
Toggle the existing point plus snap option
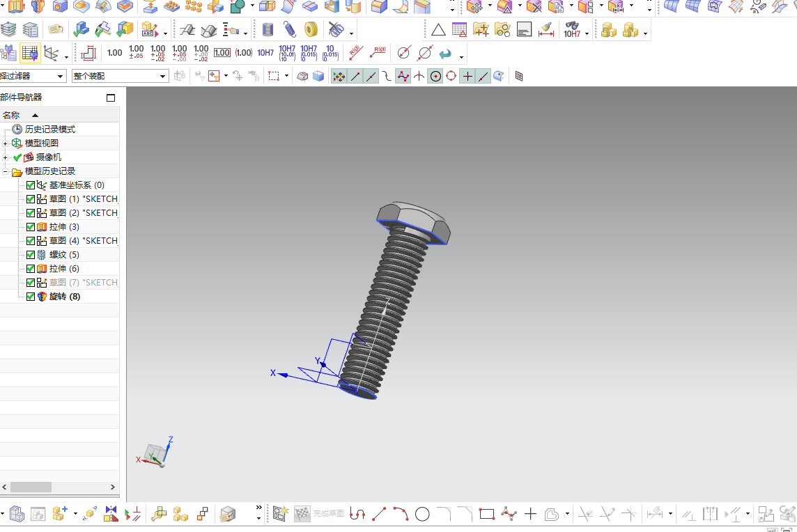467,76
